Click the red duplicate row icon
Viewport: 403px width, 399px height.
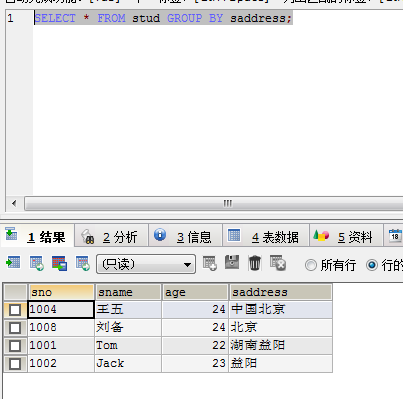pos(59,263)
